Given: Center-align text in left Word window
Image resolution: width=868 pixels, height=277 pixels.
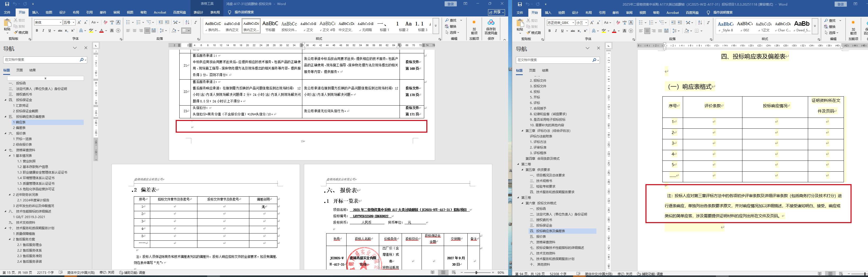Looking at the screenshot, I should (x=134, y=31).
